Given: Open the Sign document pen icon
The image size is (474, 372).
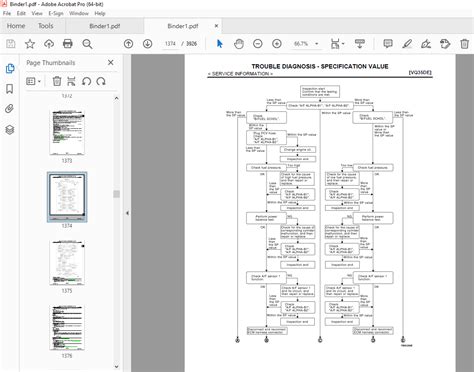Looking at the screenshot, I should pos(426,44).
